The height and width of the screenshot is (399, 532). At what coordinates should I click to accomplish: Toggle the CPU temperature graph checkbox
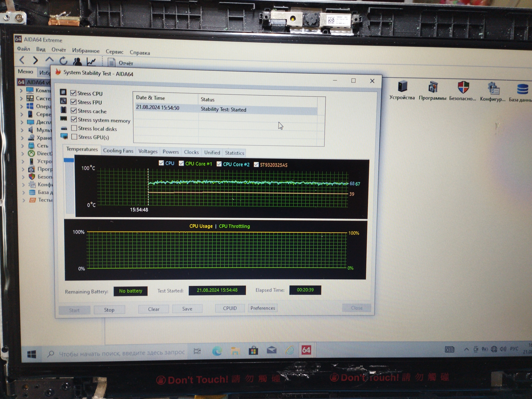pos(161,163)
